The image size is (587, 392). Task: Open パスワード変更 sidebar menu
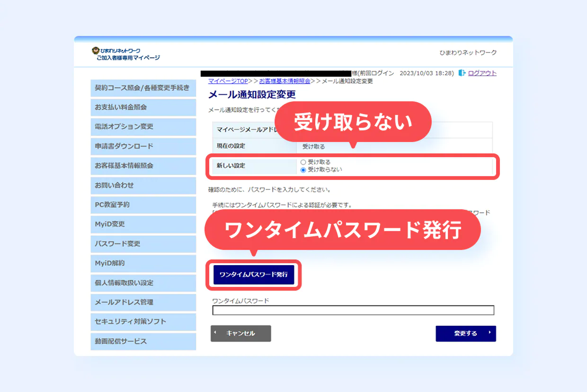pos(143,244)
